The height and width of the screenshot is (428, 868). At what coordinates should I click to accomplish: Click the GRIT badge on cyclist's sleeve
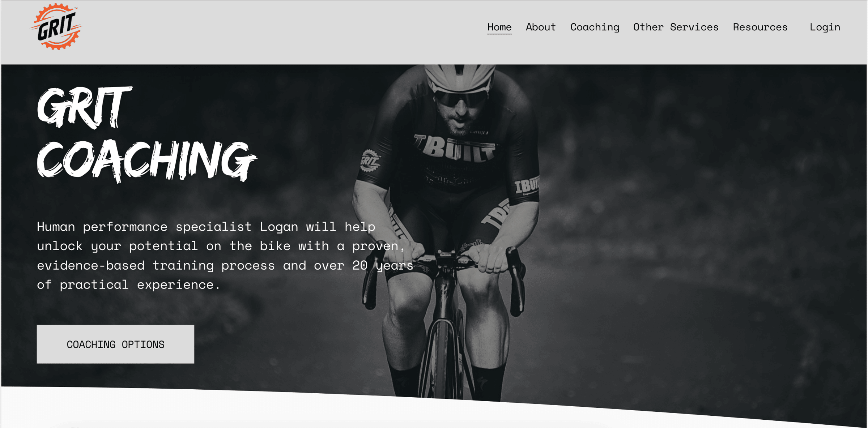[x=370, y=160]
